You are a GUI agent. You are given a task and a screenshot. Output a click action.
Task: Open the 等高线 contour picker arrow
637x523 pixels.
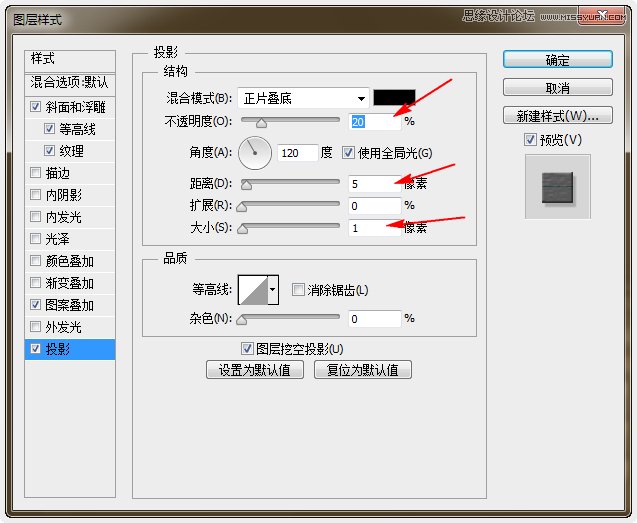point(273,290)
